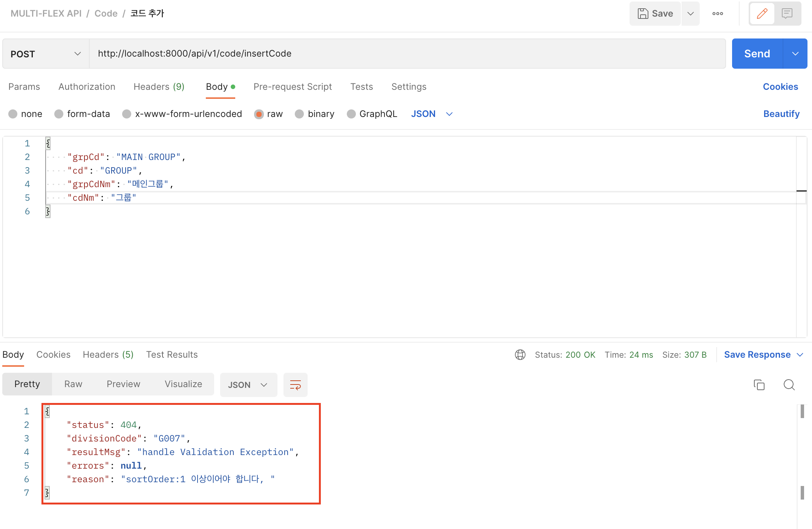
Task: Select the binary body type
Action: [299, 114]
